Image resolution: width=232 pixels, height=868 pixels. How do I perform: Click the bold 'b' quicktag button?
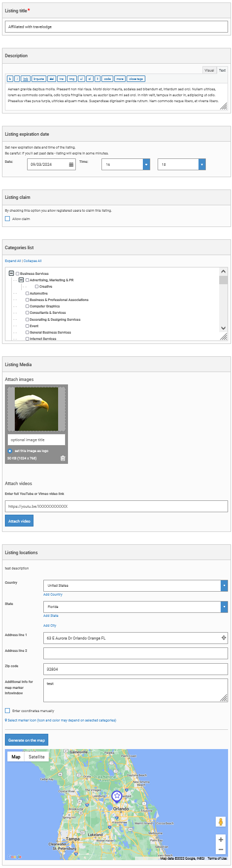tap(10, 79)
